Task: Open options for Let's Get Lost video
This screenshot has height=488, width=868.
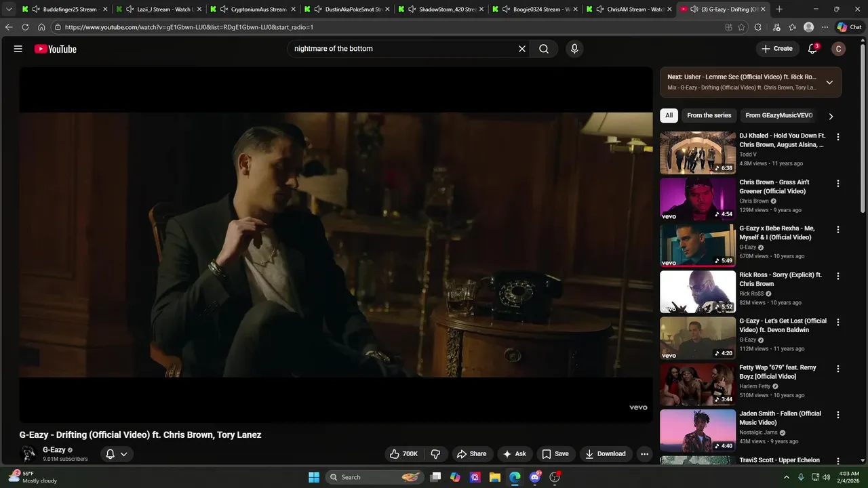Action: point(838,322)
